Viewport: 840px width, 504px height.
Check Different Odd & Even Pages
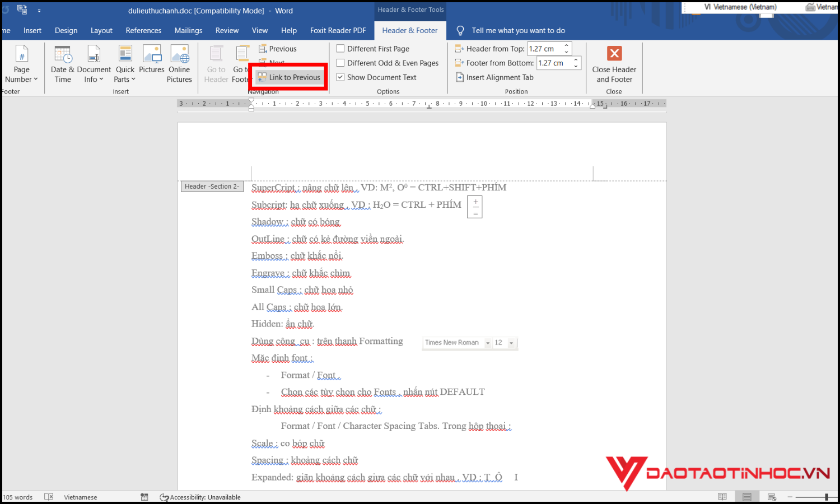[340, 63]
